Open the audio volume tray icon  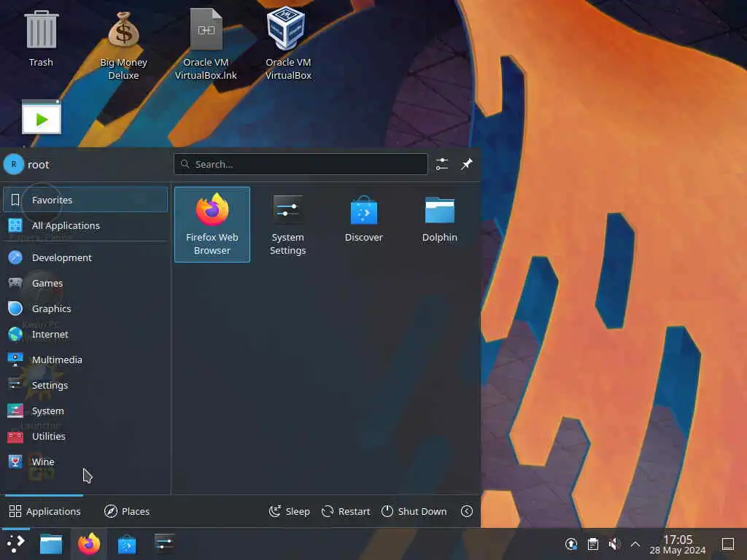(x=614, y=544)
